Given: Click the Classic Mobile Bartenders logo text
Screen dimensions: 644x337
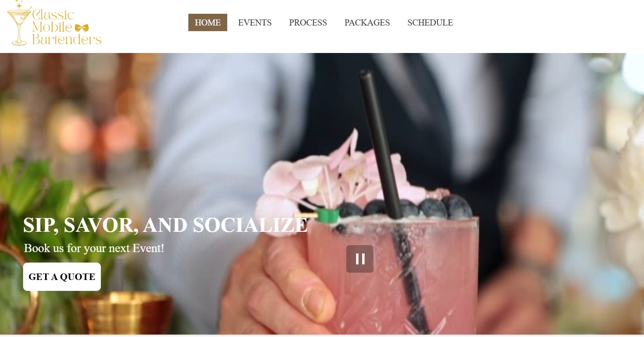Looking at the screenshot, I should pos(66,27).
